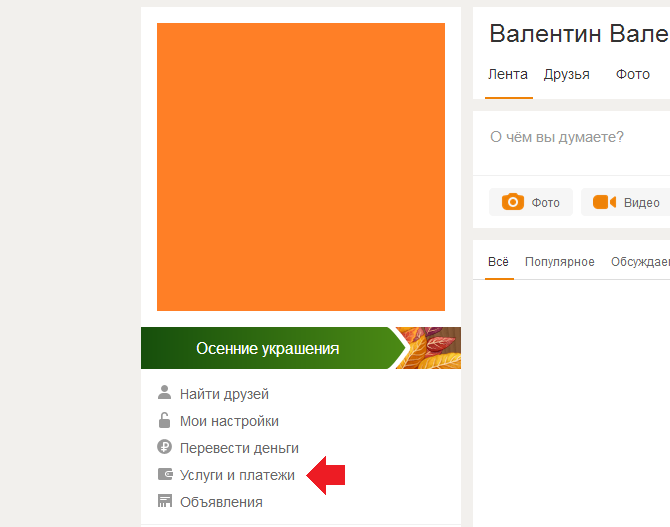Switch to the Друзья tab

566,74
